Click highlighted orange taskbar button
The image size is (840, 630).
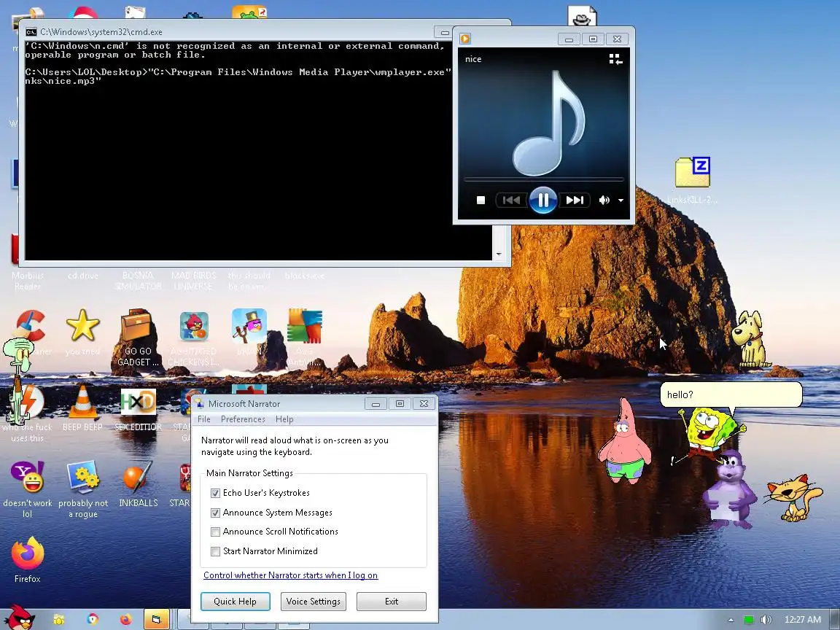[157, 619]
